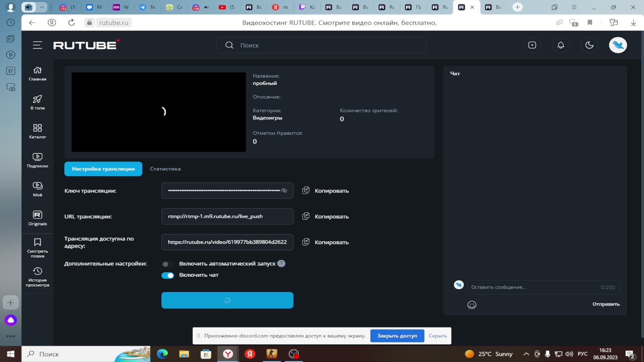
Task: Toggle dark theme moon icon
Action: coord(589,45)
